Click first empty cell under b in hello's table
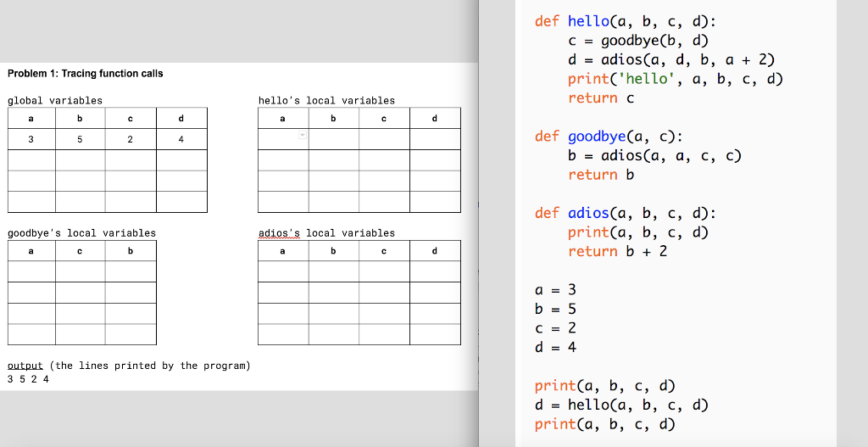Viewport: 868px width, 447px height. (x=334, y=140)
